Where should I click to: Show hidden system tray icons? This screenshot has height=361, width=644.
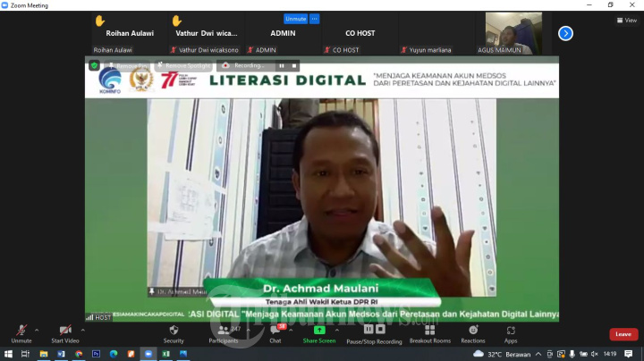pyautogui.click(x=538, y=354)
